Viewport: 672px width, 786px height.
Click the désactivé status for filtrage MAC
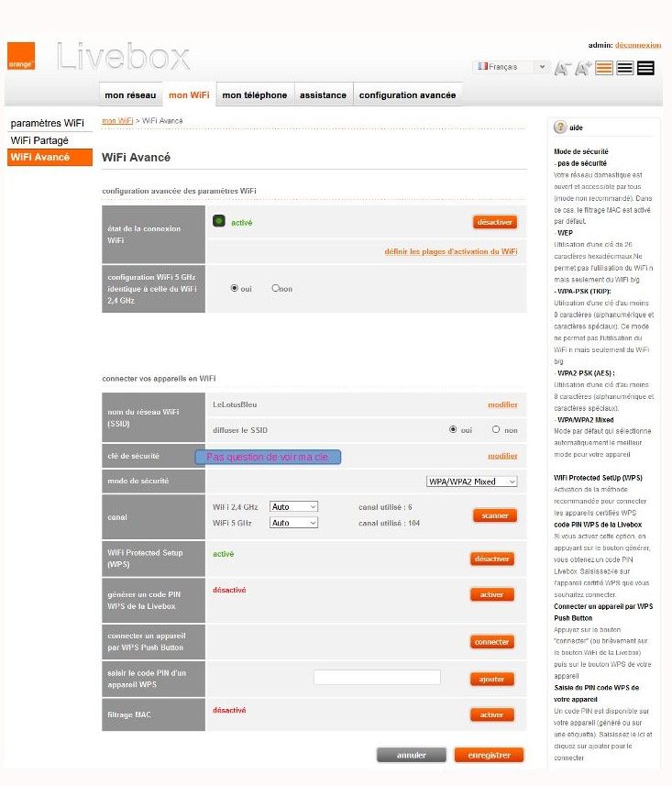point(229,710)
